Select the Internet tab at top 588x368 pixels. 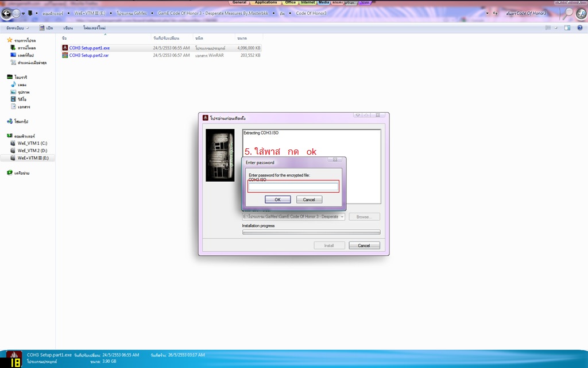click(308, 2)
